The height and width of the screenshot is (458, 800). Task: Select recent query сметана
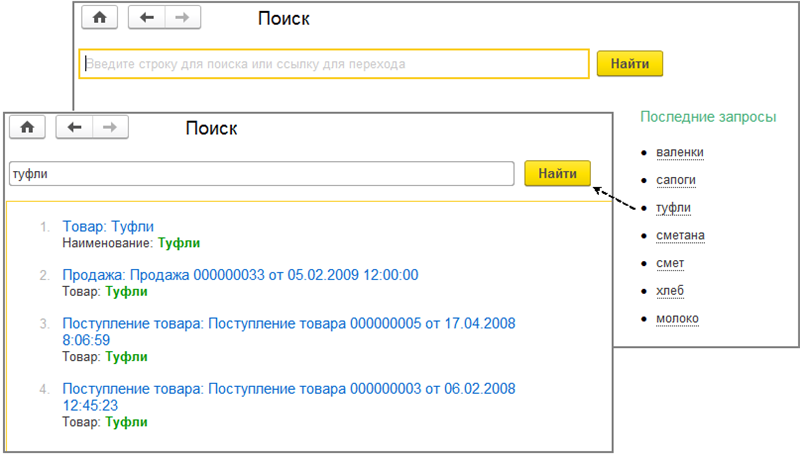681,236
